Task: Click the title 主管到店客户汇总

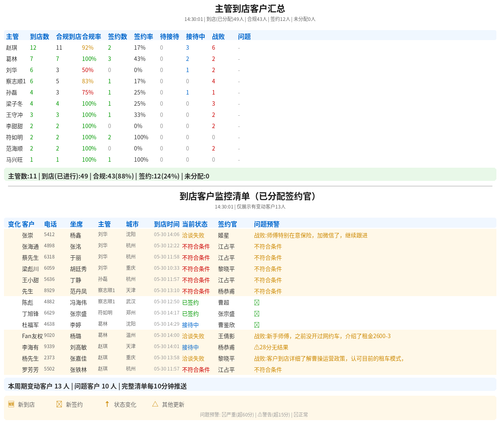Action: pos(250,9)
